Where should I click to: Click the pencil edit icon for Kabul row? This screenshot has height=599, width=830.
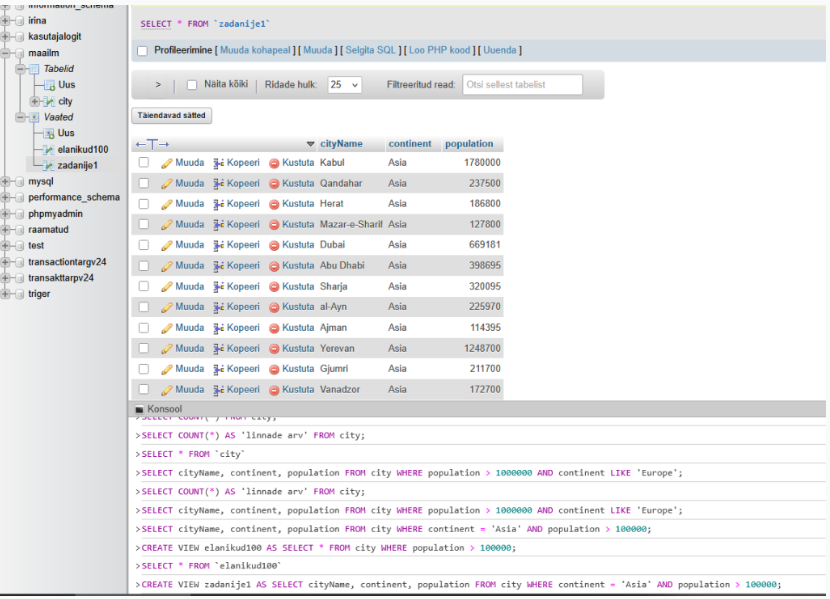point(167,162)
